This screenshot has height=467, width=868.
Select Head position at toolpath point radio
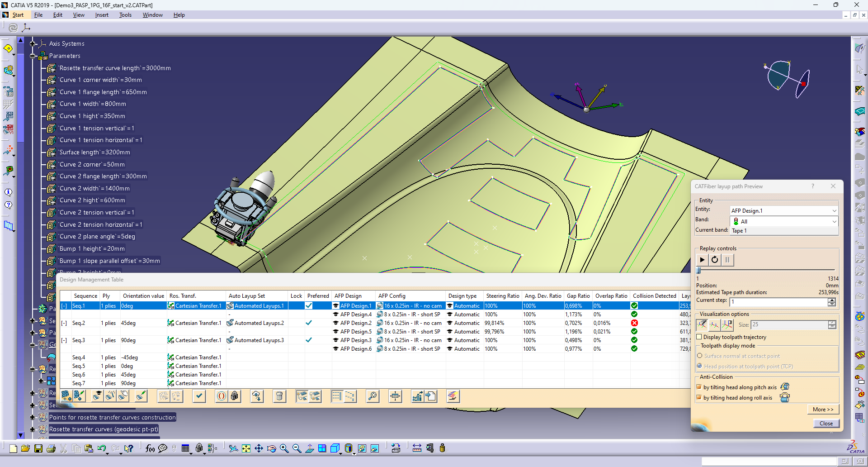700,366
